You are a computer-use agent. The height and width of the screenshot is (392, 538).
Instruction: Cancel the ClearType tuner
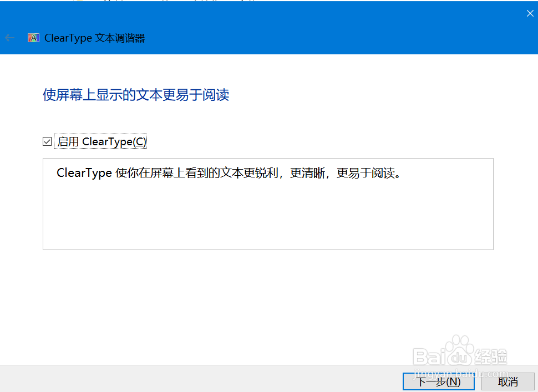(x=508, y=381)
